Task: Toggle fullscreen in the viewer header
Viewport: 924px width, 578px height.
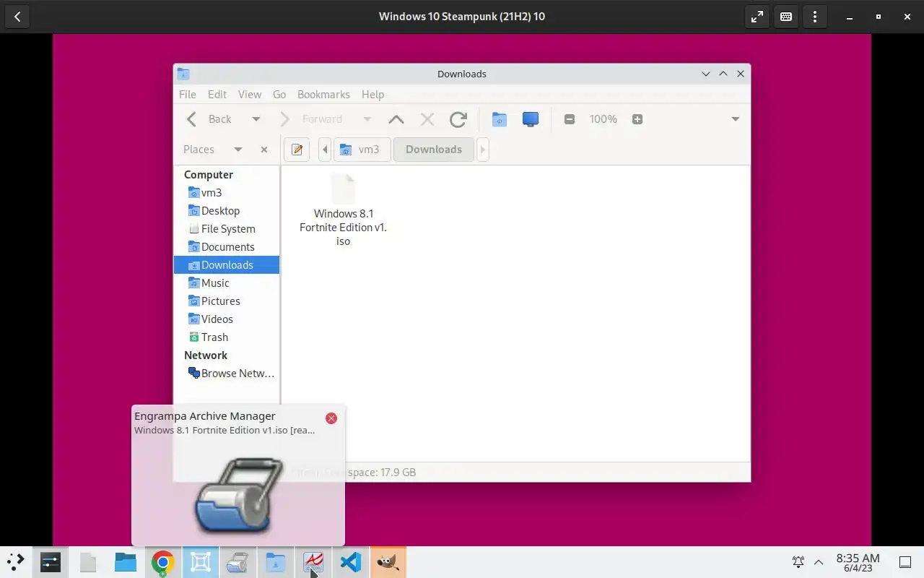Action: coord(757,17)
